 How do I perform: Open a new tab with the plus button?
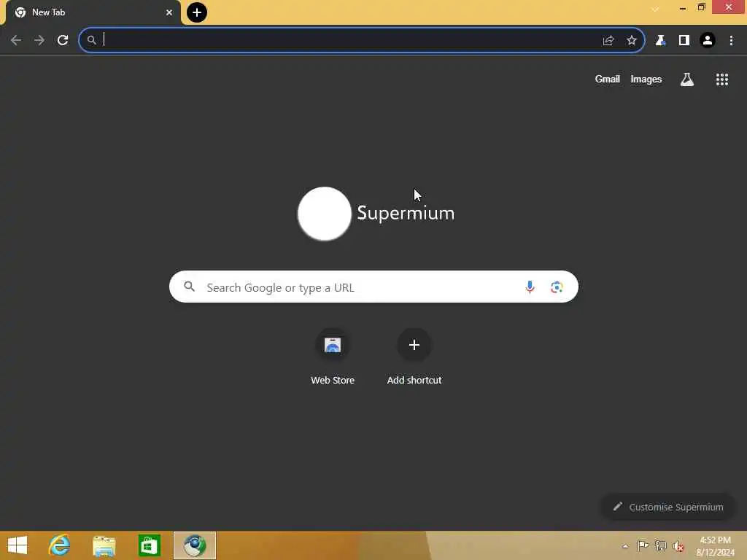197,12
